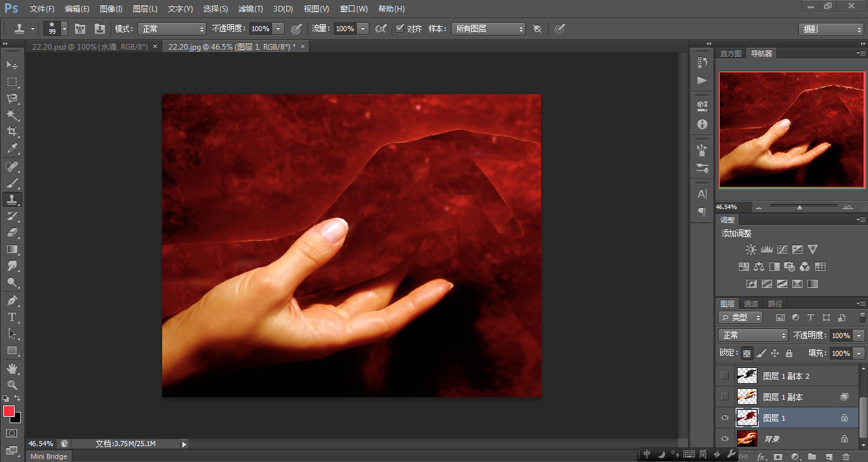The height and width of the screenshot is (462, 868).
Task: Switch to the 通道 channels tab
Action: (x=751, y=304)
